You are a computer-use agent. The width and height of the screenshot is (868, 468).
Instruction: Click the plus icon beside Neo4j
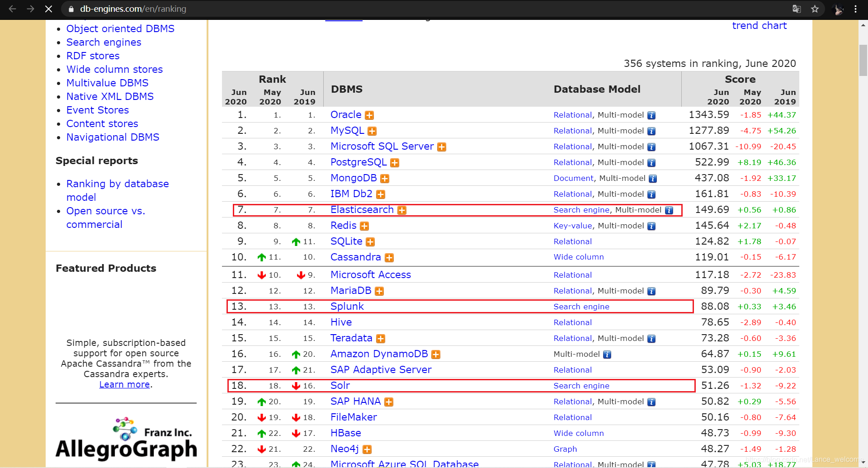(367, 449)
